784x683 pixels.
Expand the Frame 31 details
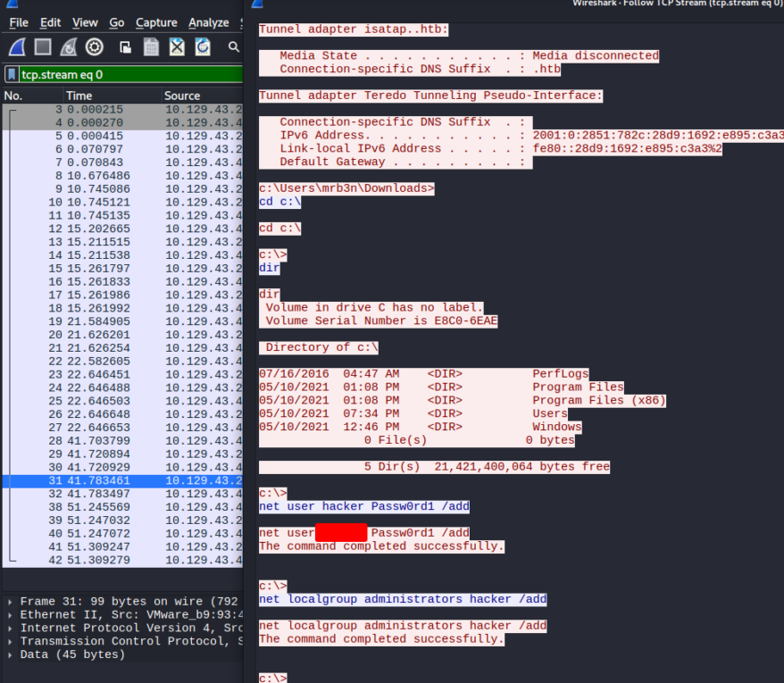[x=11, y=602]
